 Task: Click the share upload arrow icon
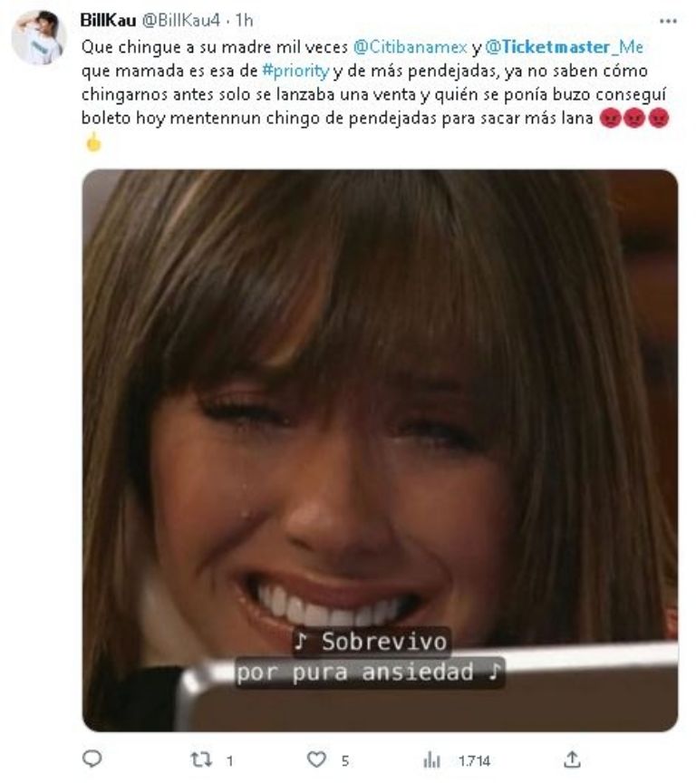(x=572, y=760)
